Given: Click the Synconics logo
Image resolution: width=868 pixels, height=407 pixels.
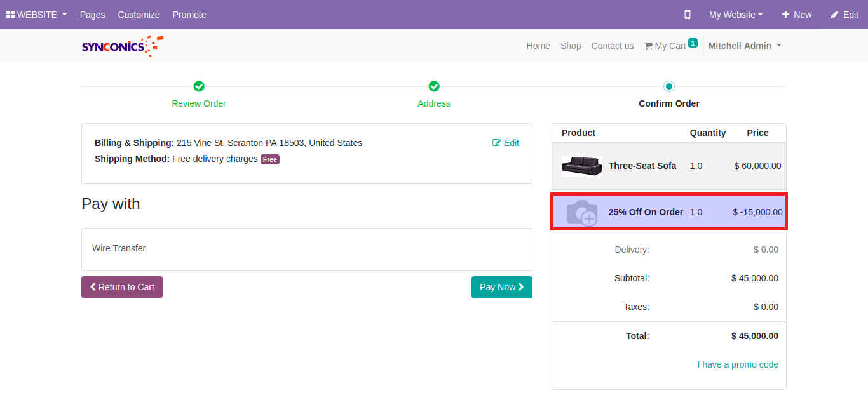Looking at the screenshot, I should pos(122,46).
